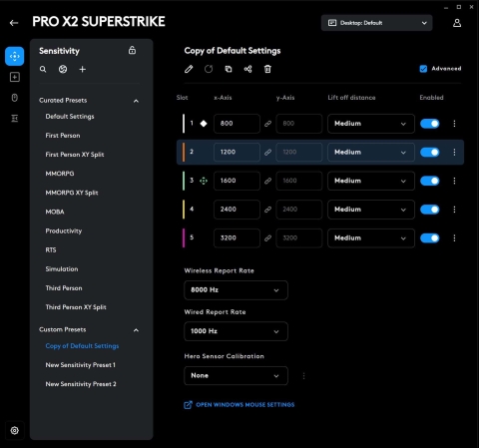This screenshot has height=448, width=479.
Task: Select the RTS preset
Action: coord(51,249)
